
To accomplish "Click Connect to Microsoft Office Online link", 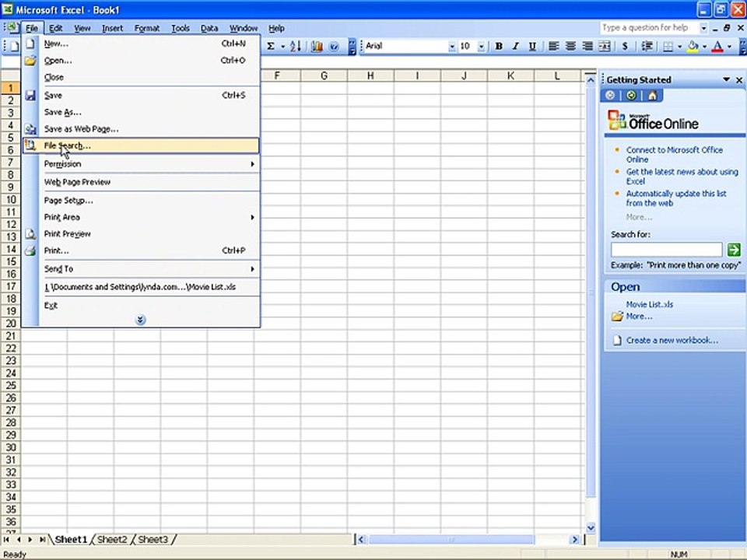I will (x=674, y=154).
